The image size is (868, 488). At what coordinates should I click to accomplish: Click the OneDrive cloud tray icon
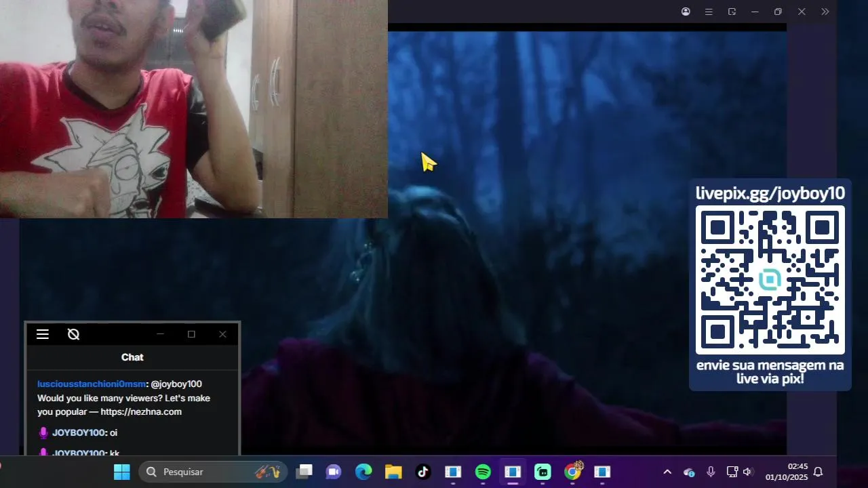[x=689, y=472]
